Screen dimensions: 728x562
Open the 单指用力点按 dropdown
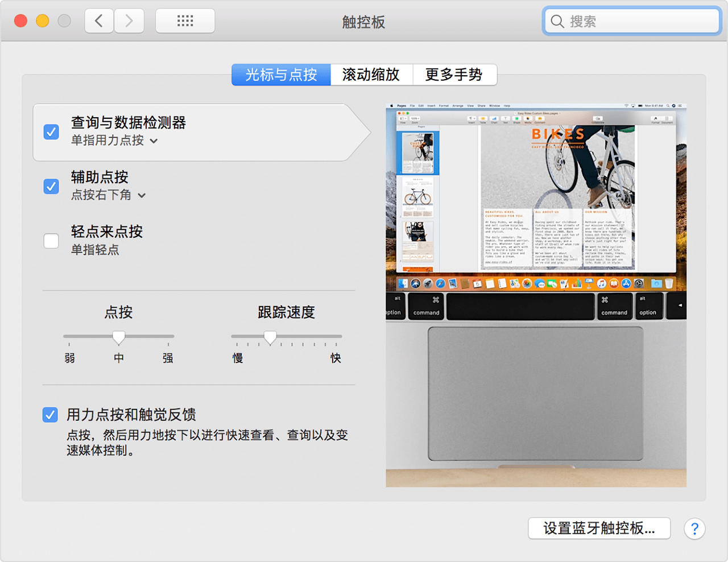[153, 140]
